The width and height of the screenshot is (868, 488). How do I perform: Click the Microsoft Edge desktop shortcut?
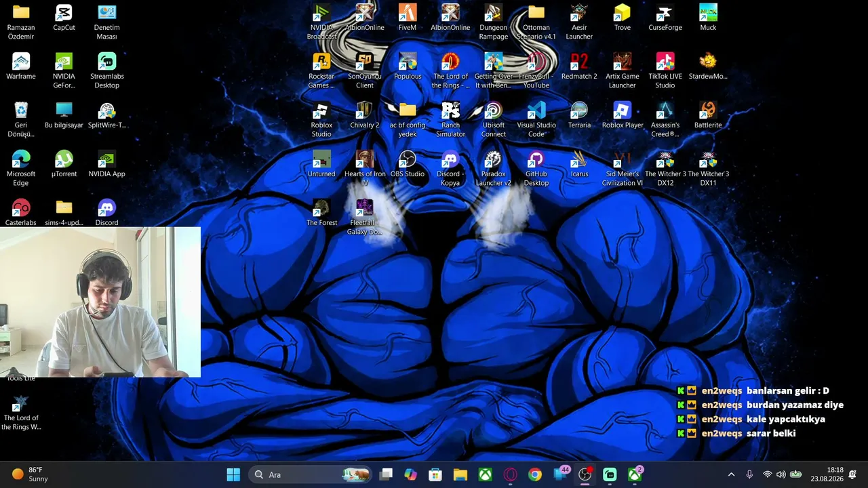coord(21,169)
